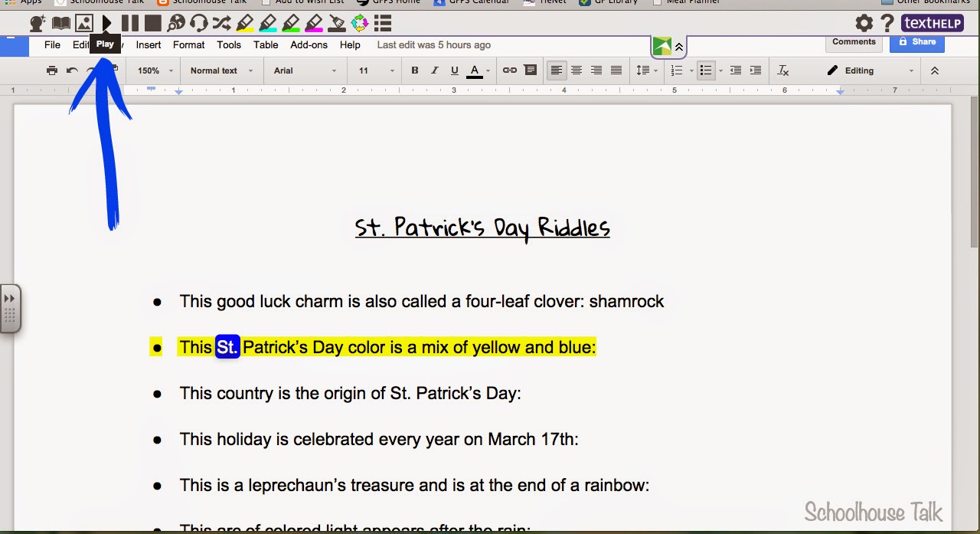This screenshot has width=980, height=534.
Task: Click the Read&Write headset speech input icon
Action: tap(199, 23)
